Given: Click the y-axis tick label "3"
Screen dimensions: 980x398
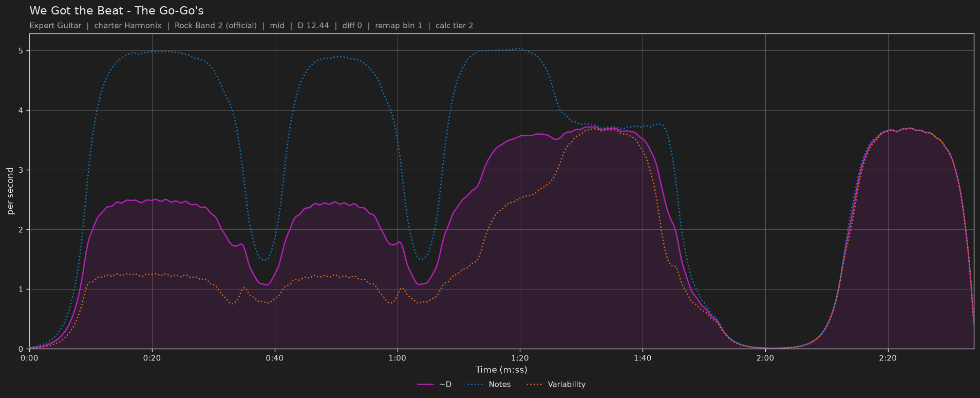Looking at the screenshot, I should click(21, 170).
